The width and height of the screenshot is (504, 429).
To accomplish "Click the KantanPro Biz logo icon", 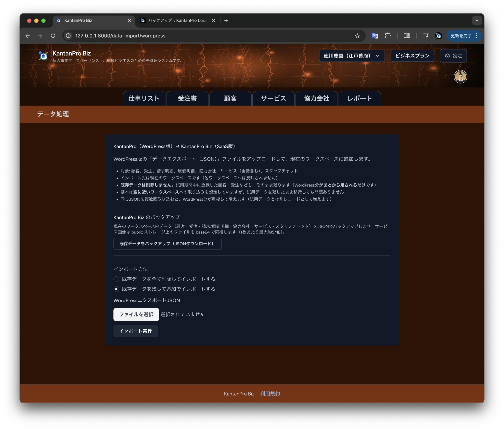I will pos(43,56).
